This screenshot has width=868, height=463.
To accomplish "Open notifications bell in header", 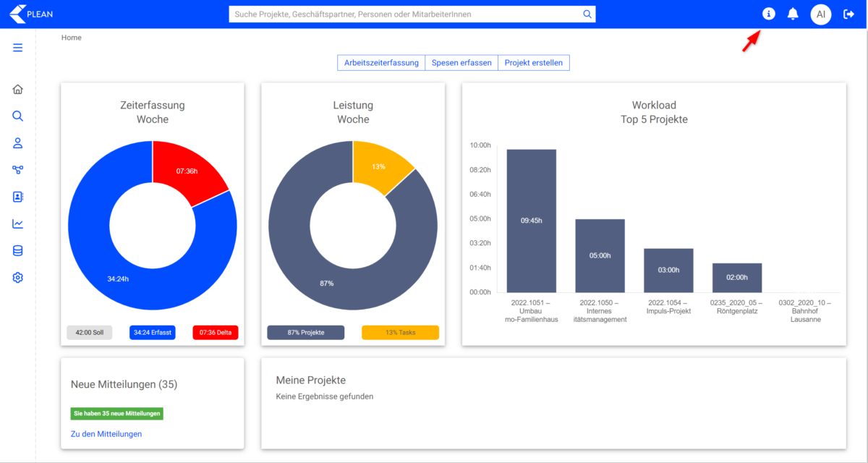I will pyautogui.click(x=793, y=14).
